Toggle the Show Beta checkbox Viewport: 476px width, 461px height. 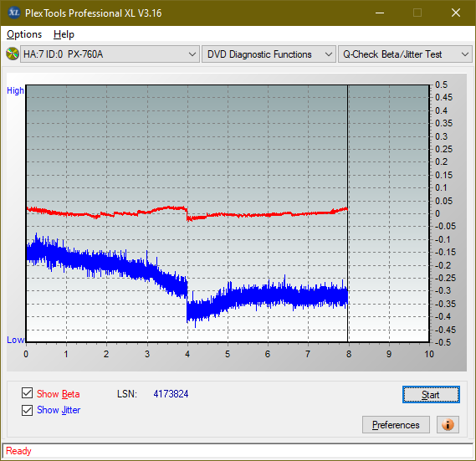tap(28, 392)
